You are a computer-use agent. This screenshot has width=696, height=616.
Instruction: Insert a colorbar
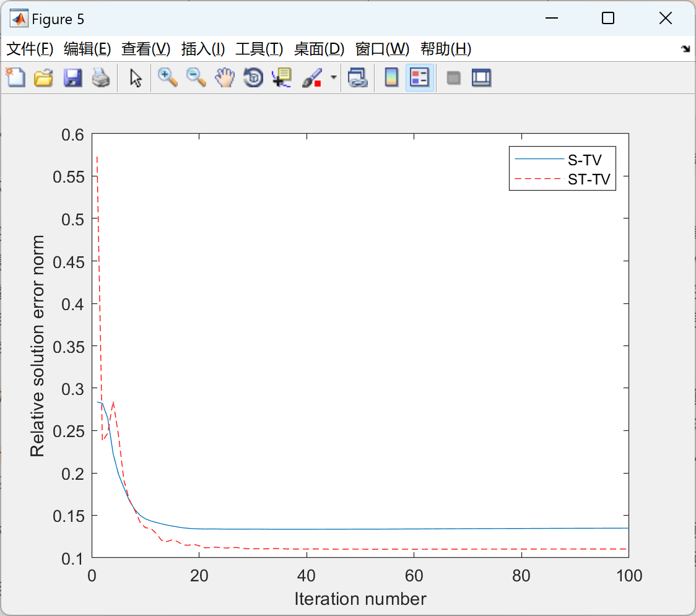[391, 77]
